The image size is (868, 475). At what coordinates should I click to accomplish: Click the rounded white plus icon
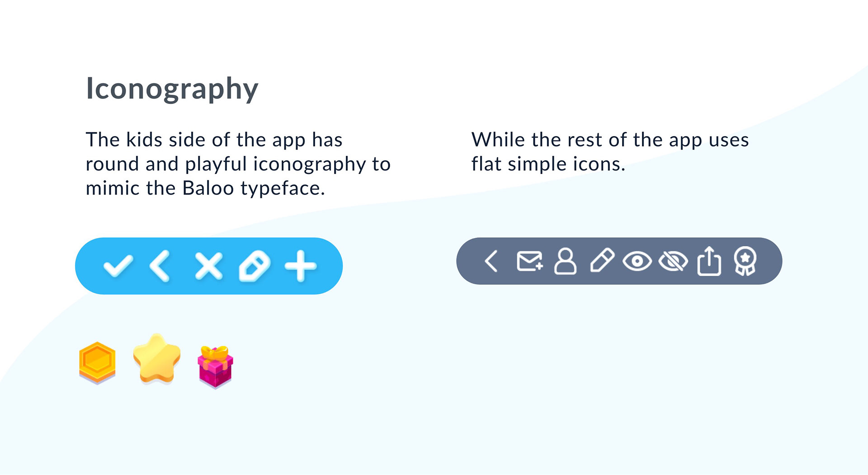pyautogui.click(x=301, y=266)
